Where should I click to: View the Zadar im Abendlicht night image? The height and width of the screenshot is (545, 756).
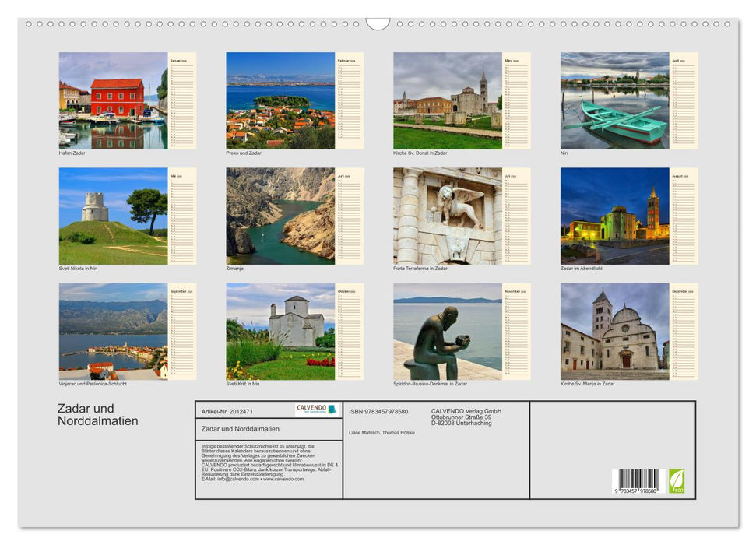(x=615, y=216)
